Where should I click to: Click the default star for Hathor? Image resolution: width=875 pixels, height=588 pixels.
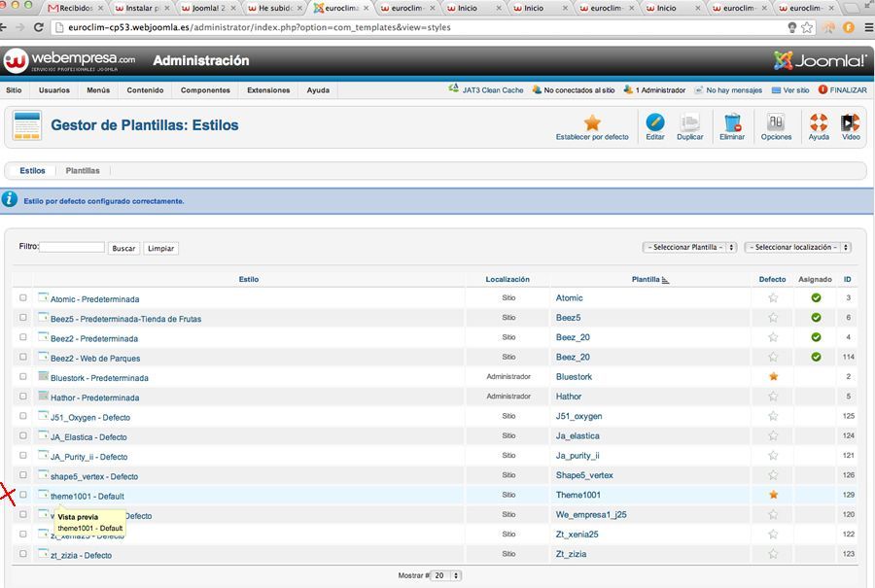[773, 397]
